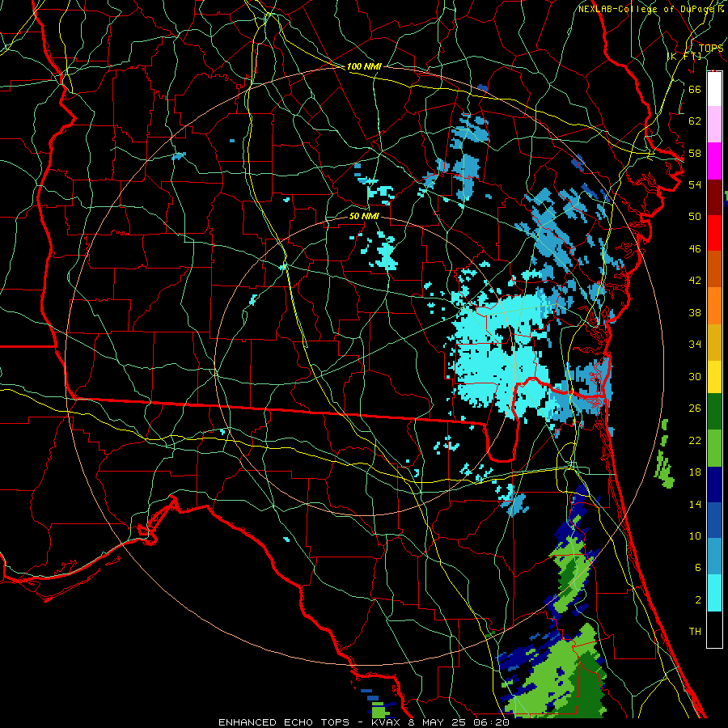Click the legend value "34"
Viewport: 728px width, 728px height.
pyautogui.click(x=695, y=345)
